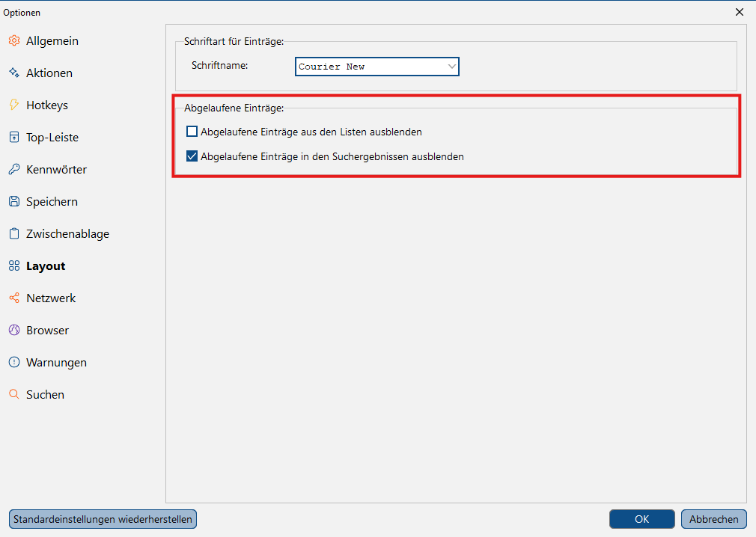
Task: Switch to the Layout section
Action: 46,266
